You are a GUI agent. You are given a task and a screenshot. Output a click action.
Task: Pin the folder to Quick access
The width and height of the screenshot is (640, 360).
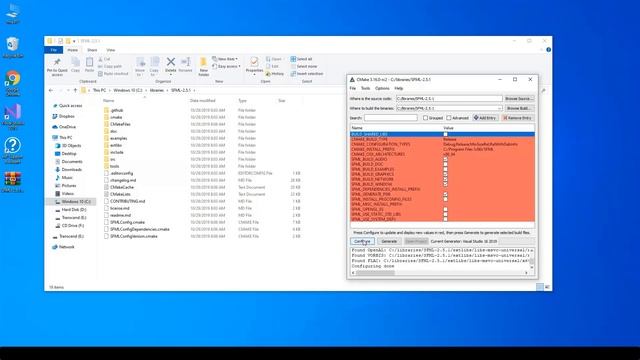[57, 67]
